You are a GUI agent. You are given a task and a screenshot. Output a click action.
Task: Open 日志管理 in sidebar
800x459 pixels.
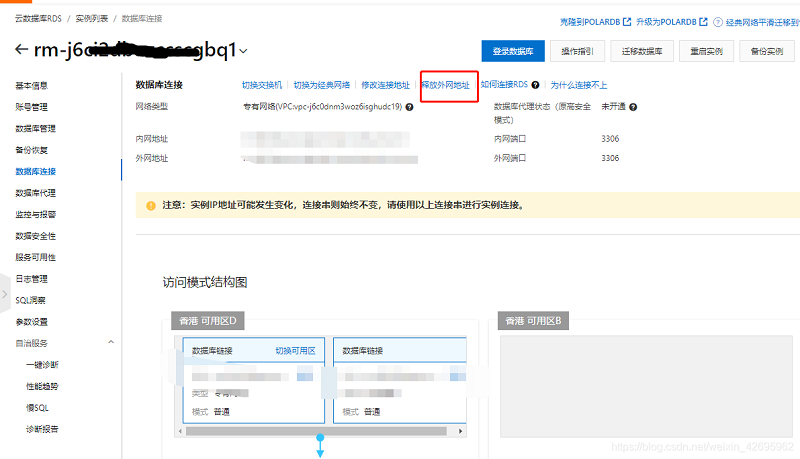32,278
